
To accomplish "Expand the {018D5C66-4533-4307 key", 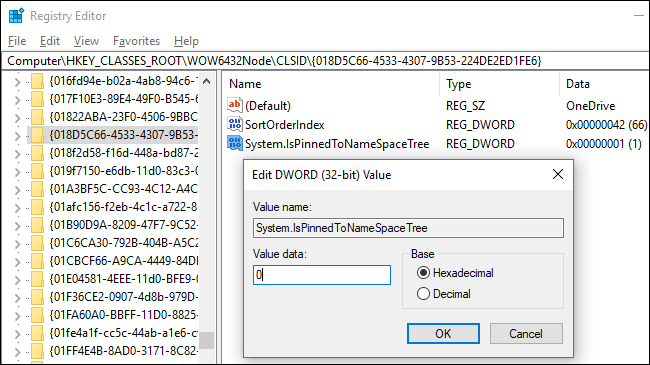I will pos(17,136).
